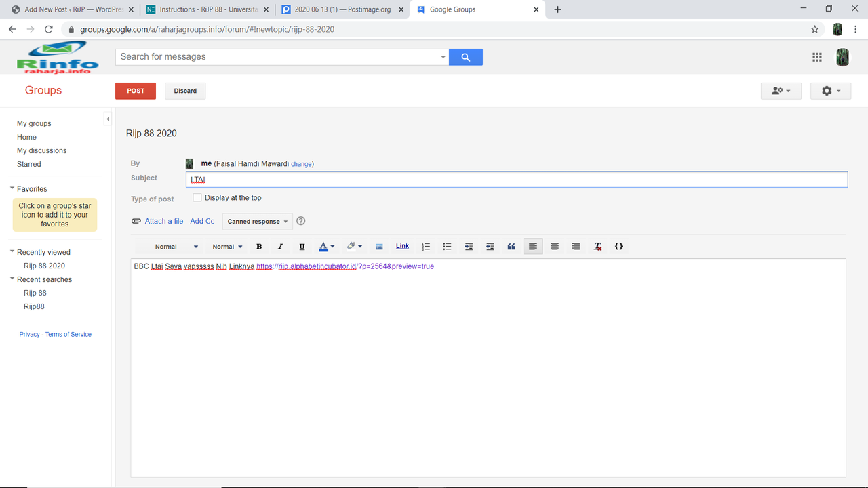The image size is (868, 488).
Task: Open the highlight background color picker
Action: click(354, 247)
